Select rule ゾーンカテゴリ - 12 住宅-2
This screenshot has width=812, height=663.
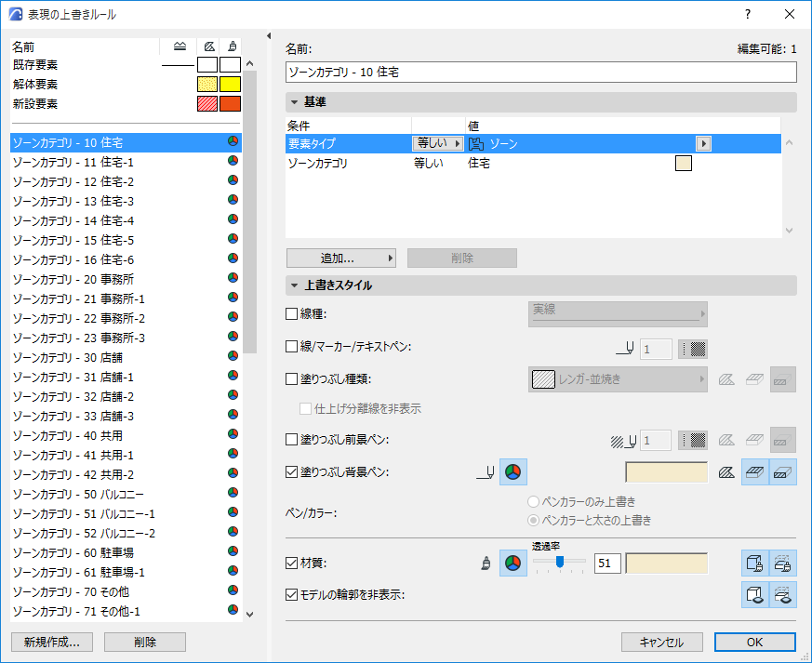[126, 181]
